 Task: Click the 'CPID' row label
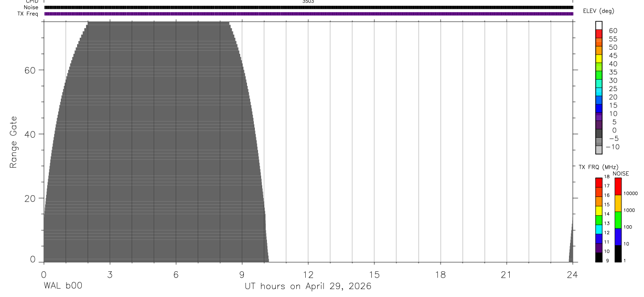(31, 2)
